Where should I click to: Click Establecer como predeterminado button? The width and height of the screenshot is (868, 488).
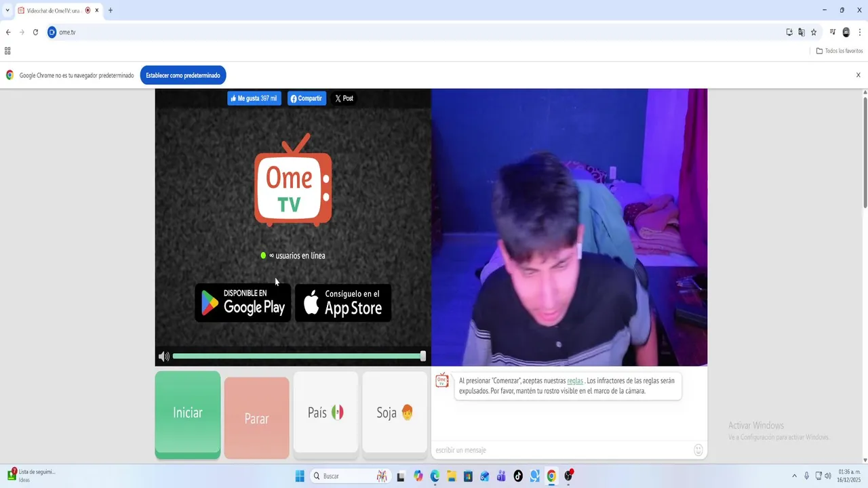[183, 75]
